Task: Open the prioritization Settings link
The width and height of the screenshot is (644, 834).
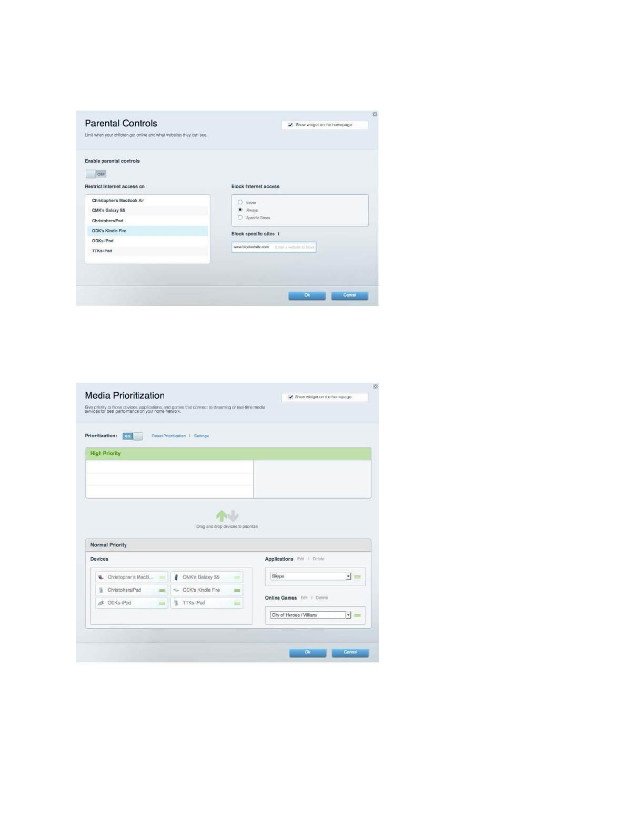Action: tap(202, 436)
